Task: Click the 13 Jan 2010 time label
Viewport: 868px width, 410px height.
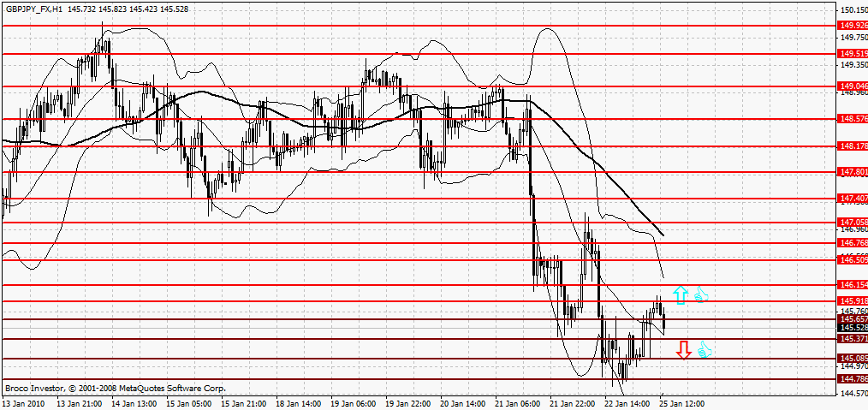Action: [21, 405]
